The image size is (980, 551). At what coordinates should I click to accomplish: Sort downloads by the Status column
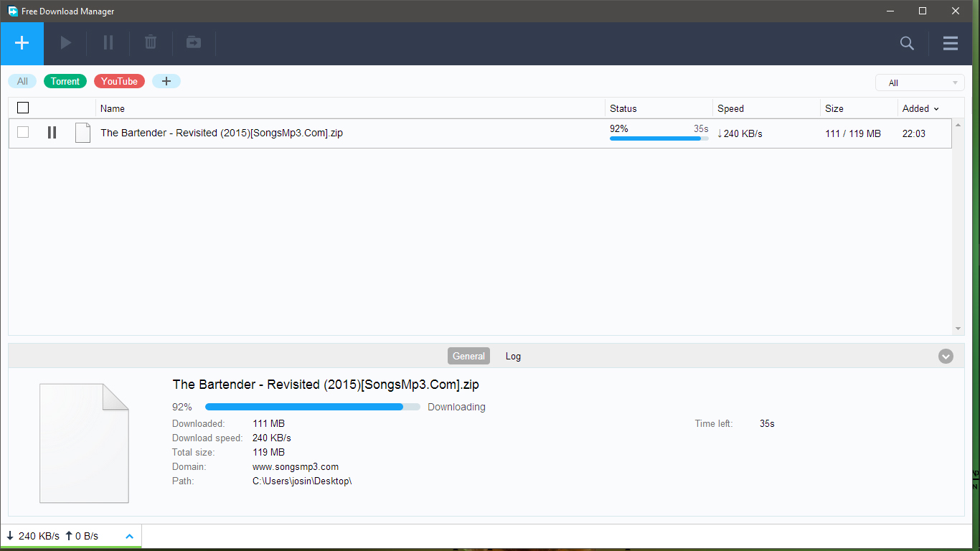[x=623, y=108]
